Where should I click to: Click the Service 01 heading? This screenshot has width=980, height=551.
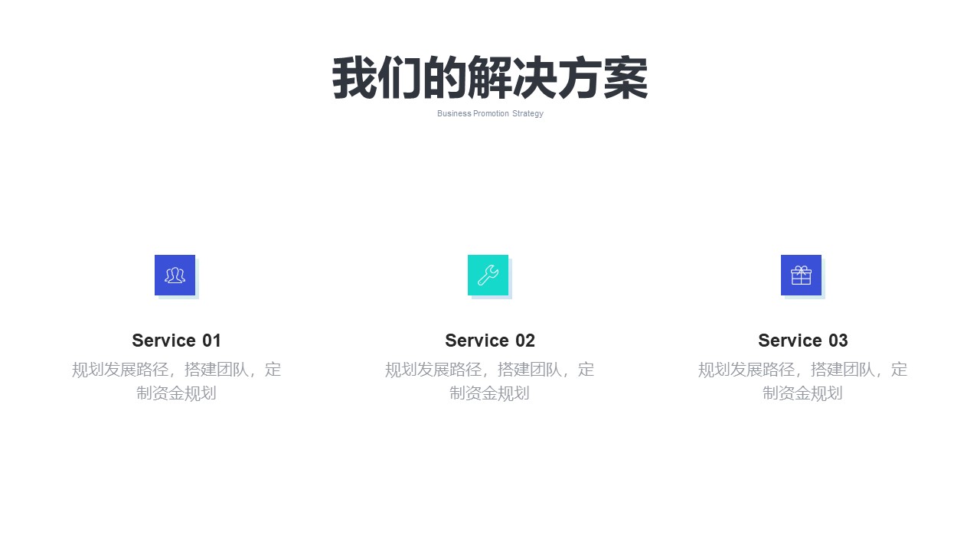click(x=177, y=341)
